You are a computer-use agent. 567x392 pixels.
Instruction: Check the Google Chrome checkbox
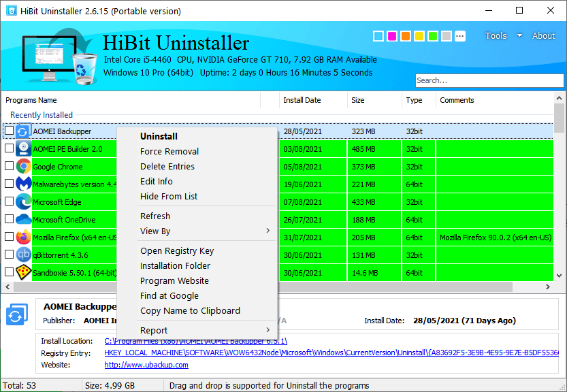coord(9,166)
